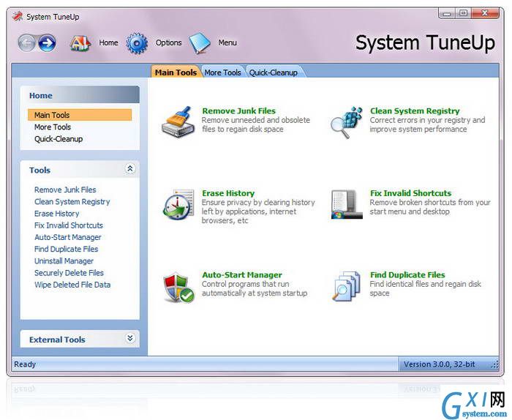Image resolution: width=512 pixels, height=420 pixels.
Task: Click the Back navigation arrow
Action: pos(27,42)
